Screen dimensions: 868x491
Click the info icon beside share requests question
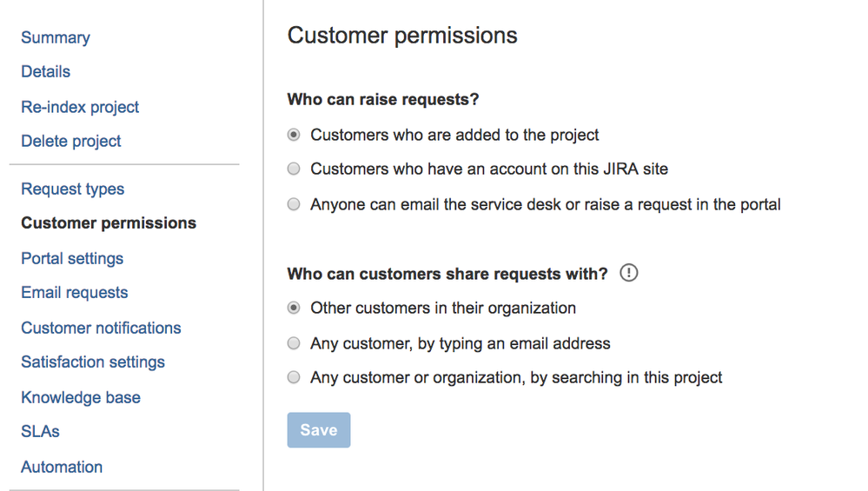click(629, 274)
